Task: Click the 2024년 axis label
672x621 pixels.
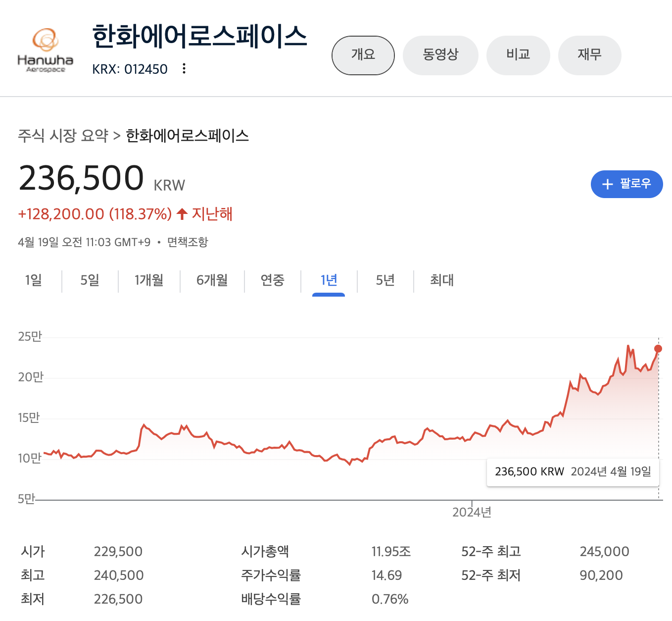Action: tap(472, 512)
